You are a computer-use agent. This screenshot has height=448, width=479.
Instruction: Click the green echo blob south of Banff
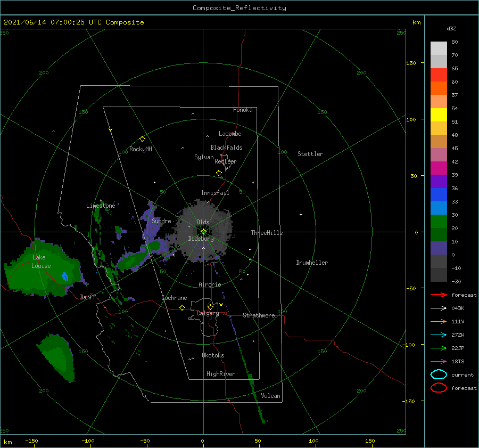pyautogui.click(x=58, y=358)
